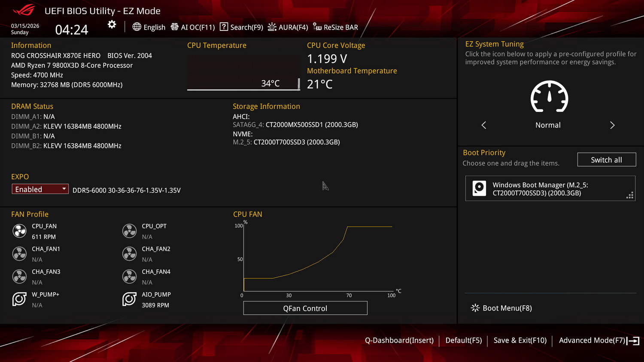The height and width of the screenshot is (362, 644).
Task: Click the W_PUMP+ pump icon
Action: coord(19,299)
